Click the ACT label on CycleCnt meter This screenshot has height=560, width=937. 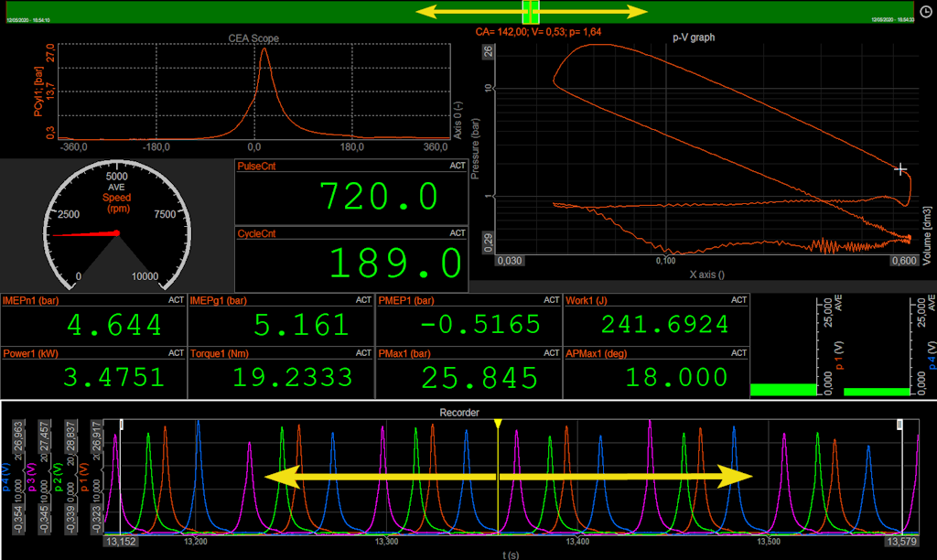coord(458,233)
